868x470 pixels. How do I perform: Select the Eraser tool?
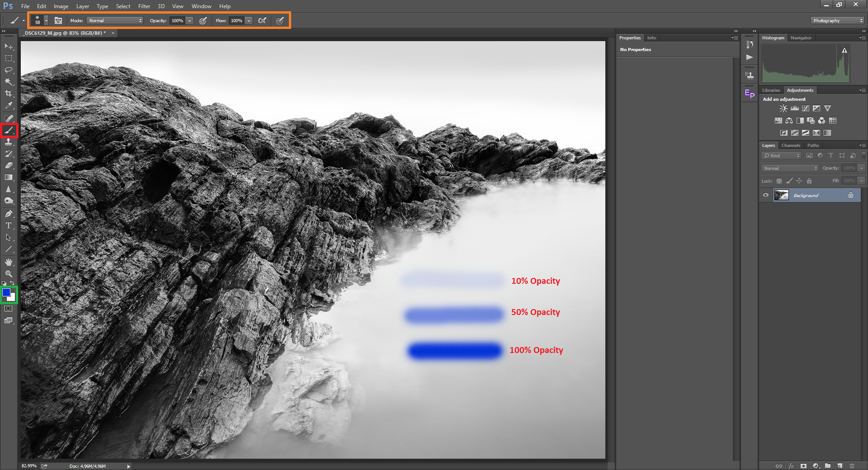pyautogui.click(x=9, y=165)
